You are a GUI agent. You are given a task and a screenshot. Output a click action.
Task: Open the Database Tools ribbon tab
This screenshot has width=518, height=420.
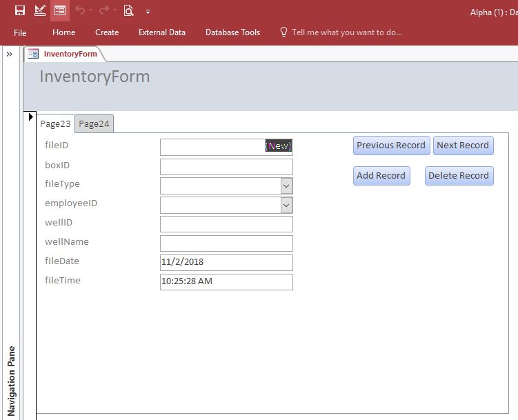(232, 32)
